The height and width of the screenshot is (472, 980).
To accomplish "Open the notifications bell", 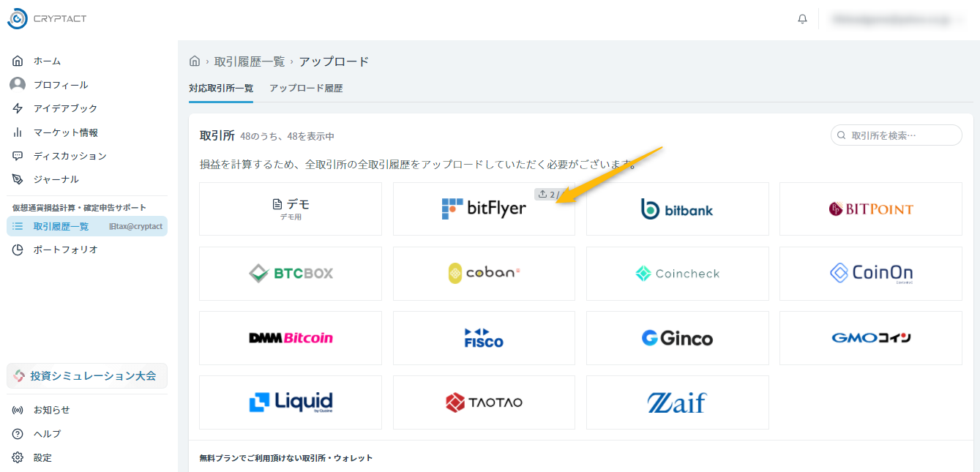I will (x=802, y=19).
